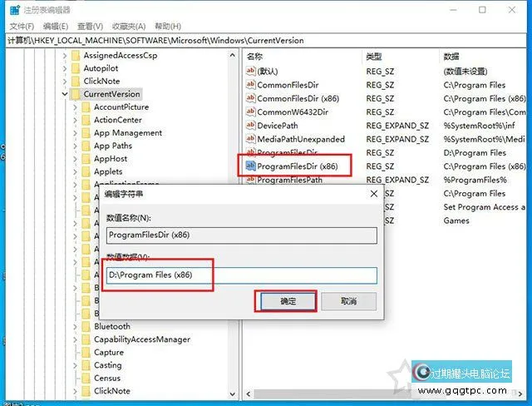The height and width of the screenshot is (406, 532).
Task: Select the DevicePath value name
Action: click(278, 126)
